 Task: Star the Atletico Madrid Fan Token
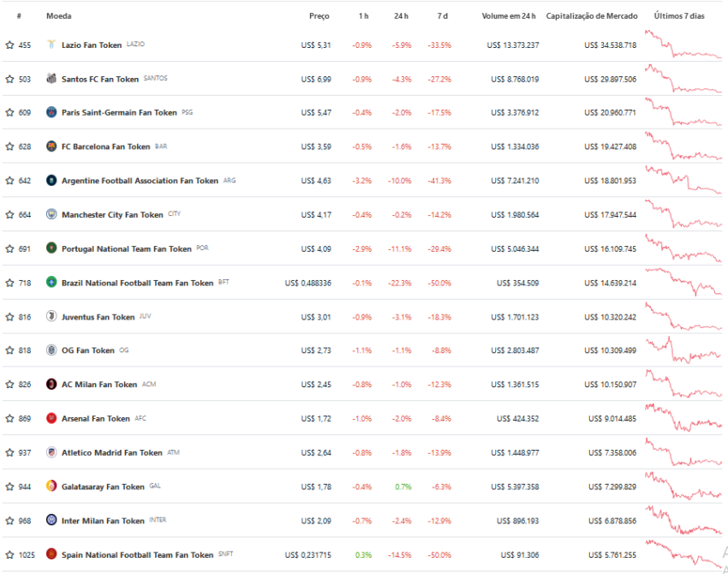tap(9, 452)
